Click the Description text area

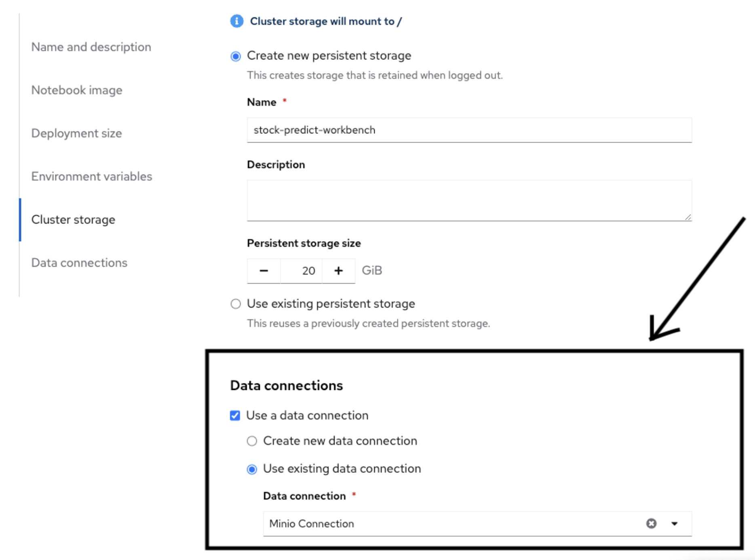[469, 200]
